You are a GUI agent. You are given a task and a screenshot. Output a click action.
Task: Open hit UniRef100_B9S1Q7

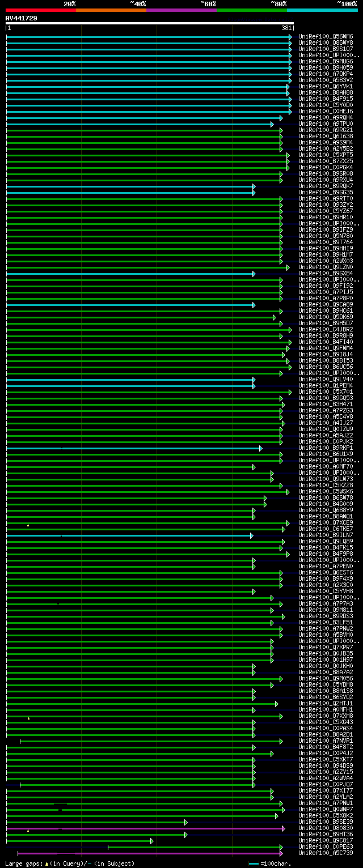click(x=326, y=49)
